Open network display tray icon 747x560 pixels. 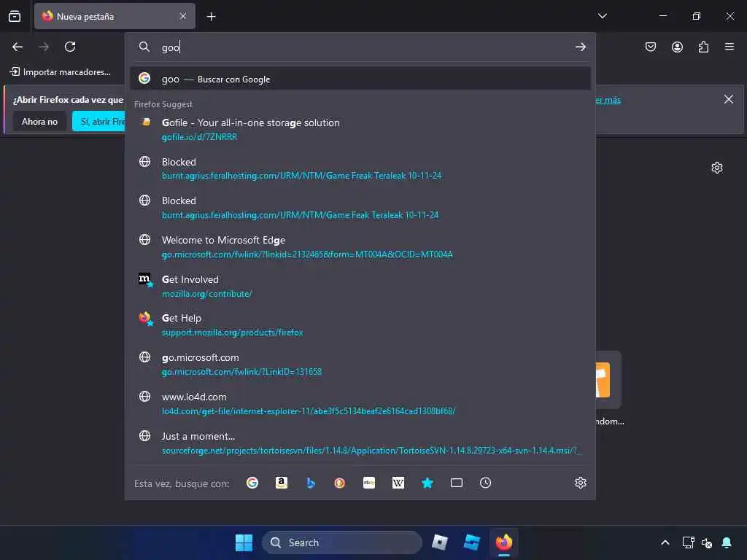688,542
